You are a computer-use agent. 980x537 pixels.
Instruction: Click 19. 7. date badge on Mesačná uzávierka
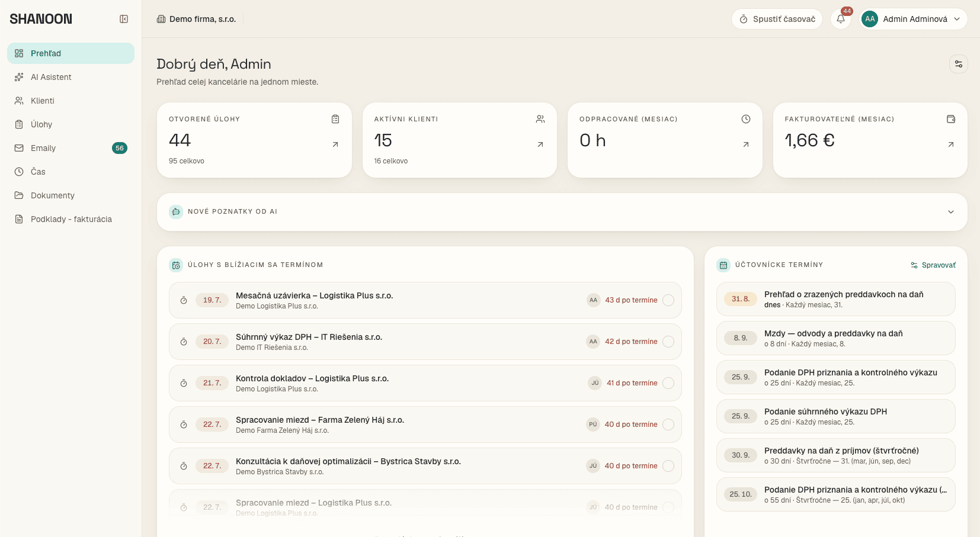click(x=212, y=300)
